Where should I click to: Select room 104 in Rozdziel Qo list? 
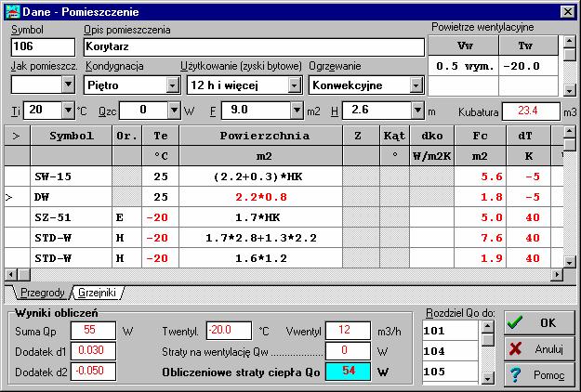[x=450, y=351]
